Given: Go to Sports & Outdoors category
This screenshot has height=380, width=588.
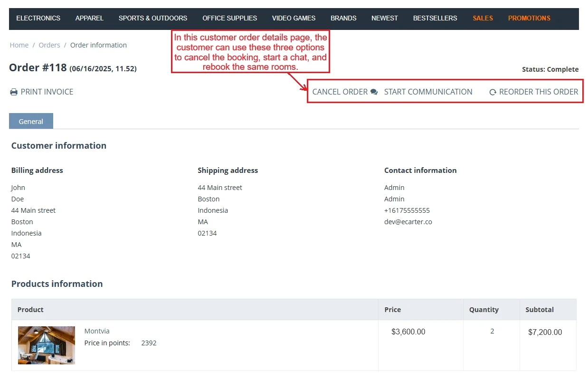Looking at the screenshot, I should click(153, 18).
